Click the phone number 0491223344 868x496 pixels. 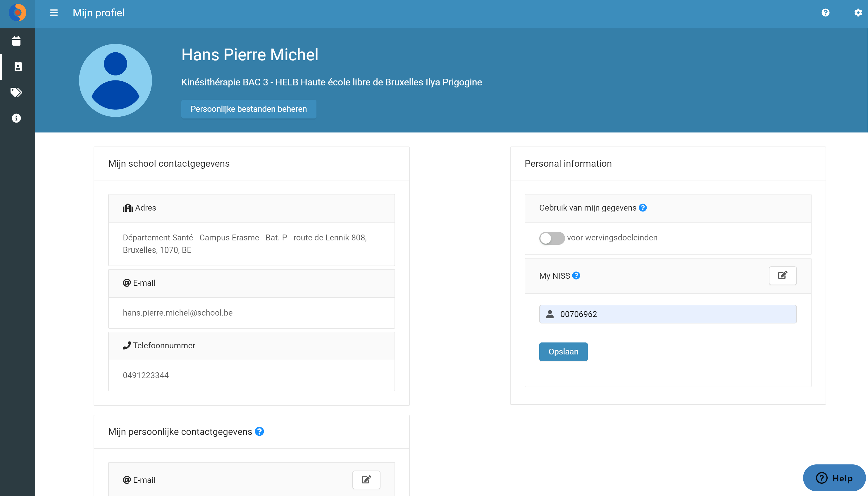click(146, 376)
